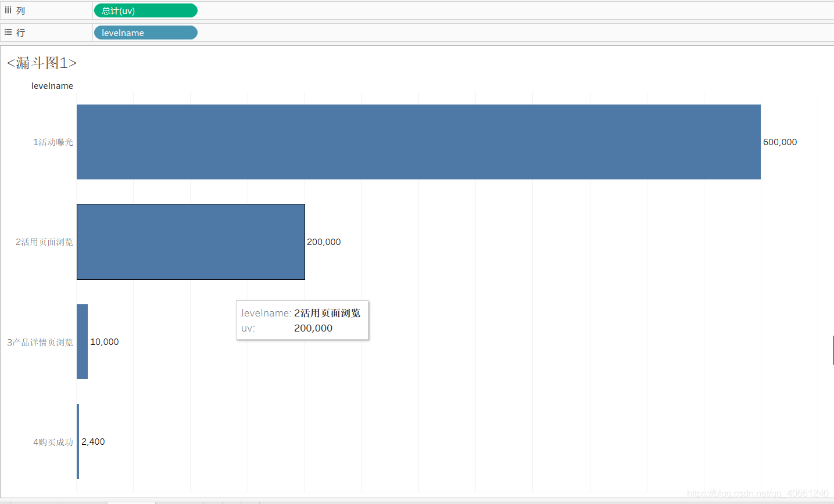
Task: Select the 4购买成功 bar
Action: click(78, 441)
